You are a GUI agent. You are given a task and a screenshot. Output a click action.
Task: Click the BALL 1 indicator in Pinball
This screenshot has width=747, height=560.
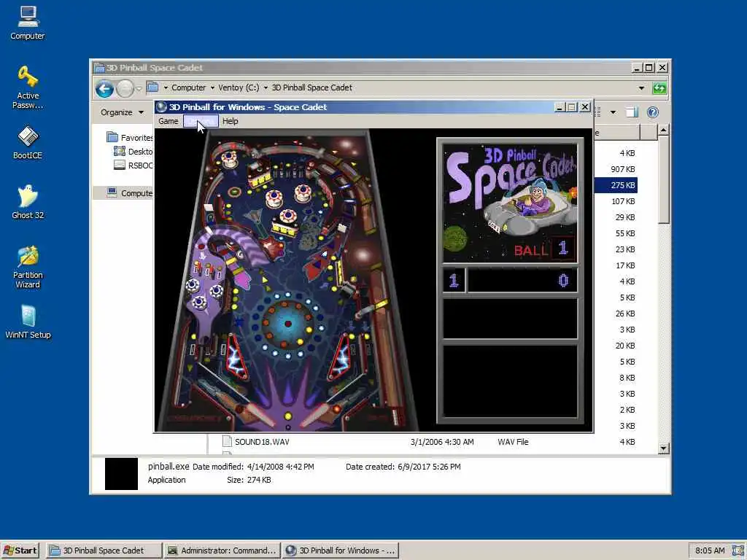[x=544, y=249]
